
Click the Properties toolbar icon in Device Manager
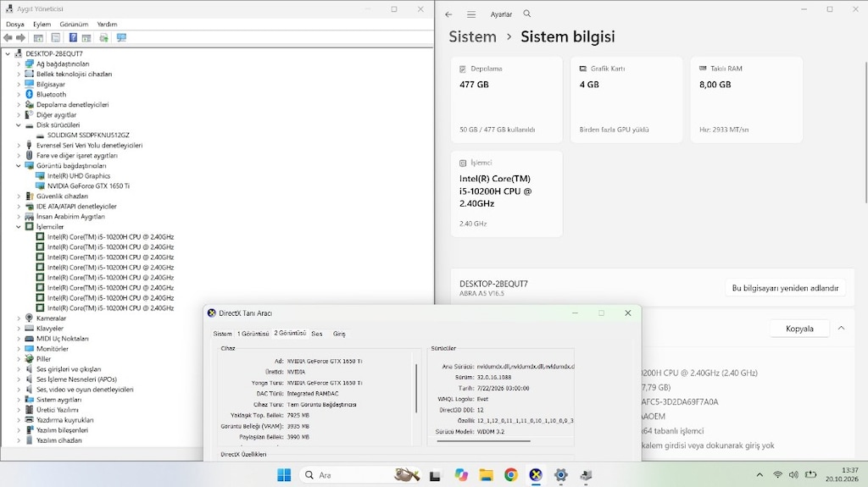pyautogui.click(x=55, y=37)
